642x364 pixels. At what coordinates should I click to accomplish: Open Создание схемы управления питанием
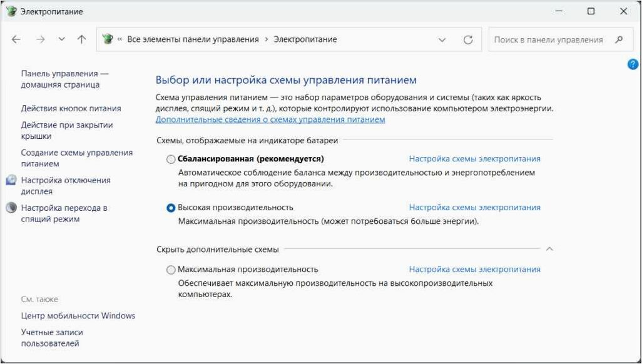77,158
